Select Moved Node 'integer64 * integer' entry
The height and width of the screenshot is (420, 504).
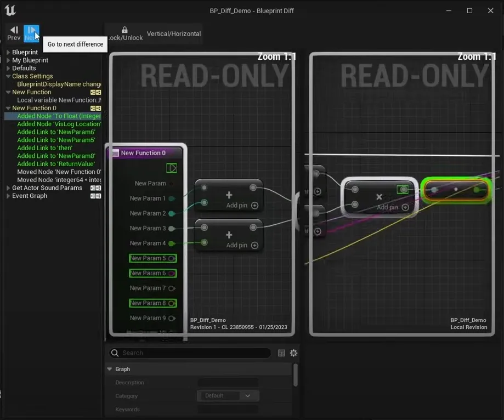(x=59, y=180)
